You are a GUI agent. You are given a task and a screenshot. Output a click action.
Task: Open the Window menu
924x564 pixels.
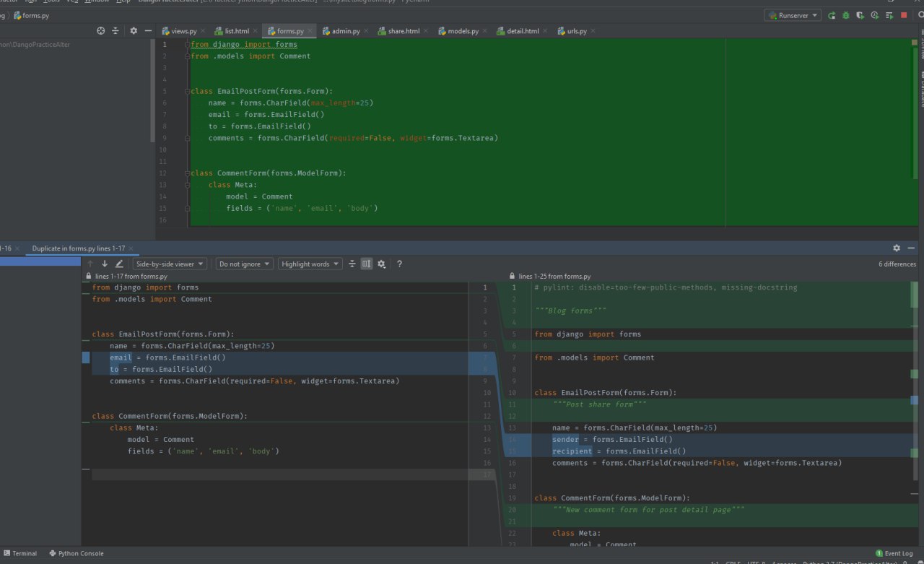click(97, 1)
